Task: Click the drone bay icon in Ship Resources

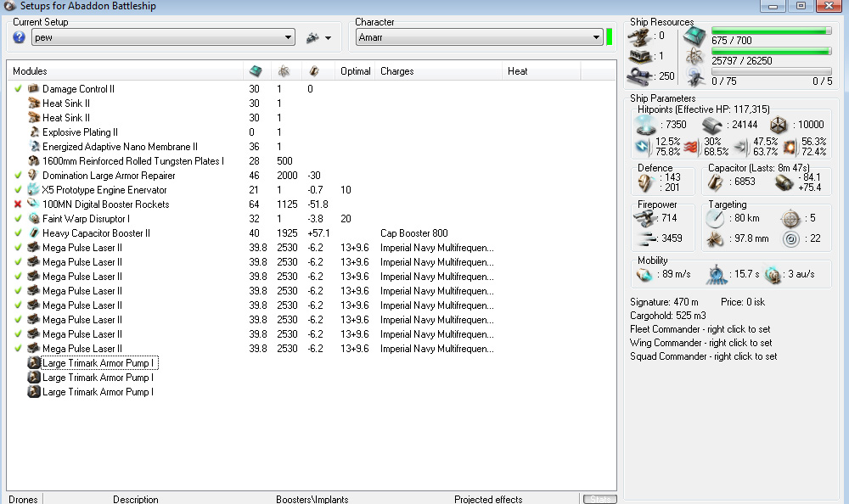Action: [694, 77]
